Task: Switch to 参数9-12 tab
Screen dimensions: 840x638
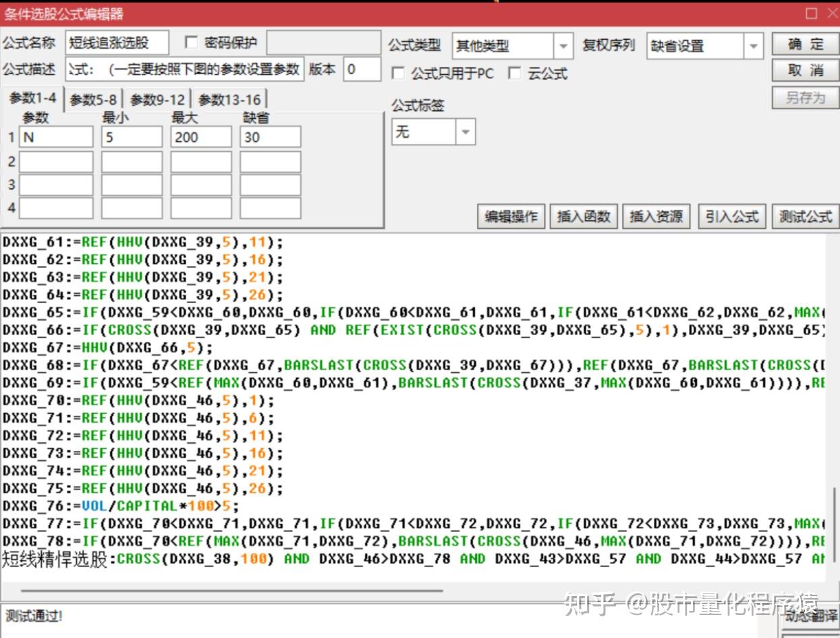Action: point(157,100)
